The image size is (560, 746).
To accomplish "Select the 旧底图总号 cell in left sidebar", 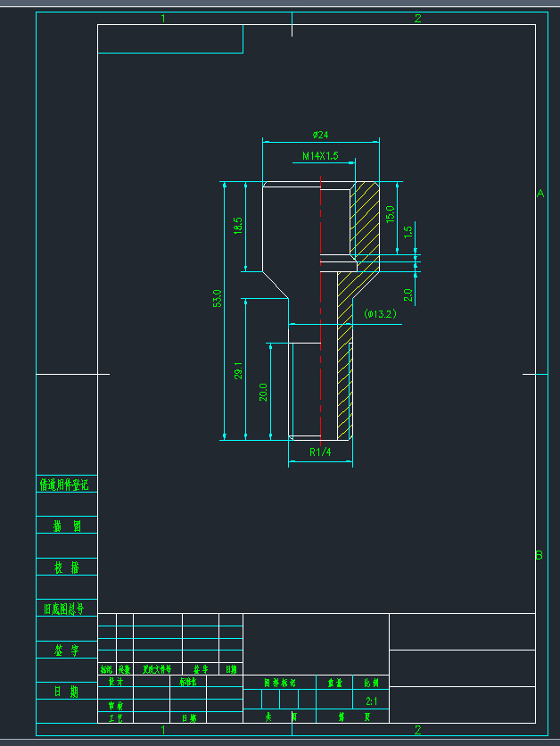I will [67, 609].
